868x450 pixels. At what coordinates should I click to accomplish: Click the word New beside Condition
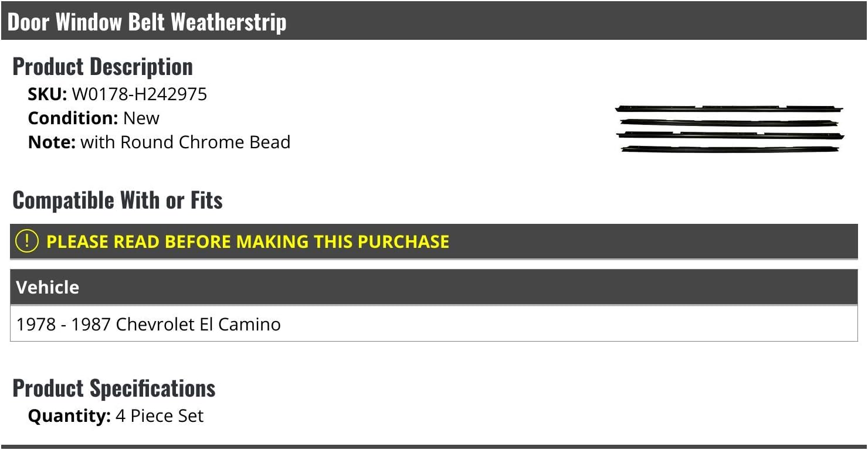[141, 118]
